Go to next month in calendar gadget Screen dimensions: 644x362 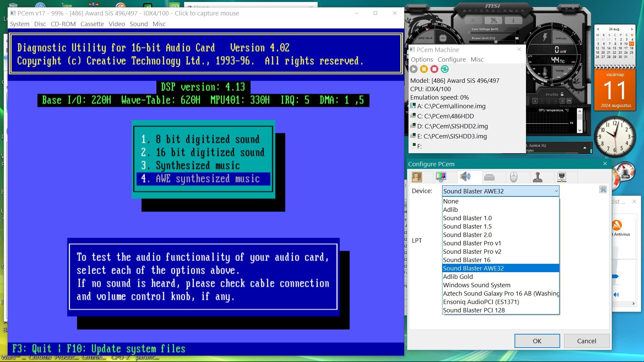click(x=632, y=29)
